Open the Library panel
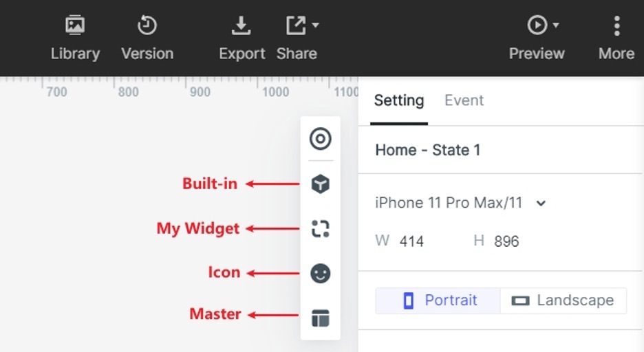 (x=75, y=38)
